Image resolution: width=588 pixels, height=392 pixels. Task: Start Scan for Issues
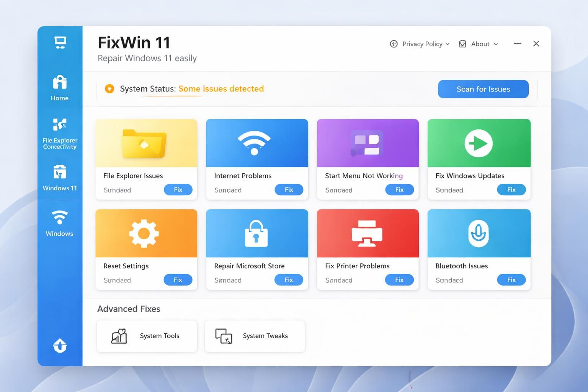[x=483, y=89]
